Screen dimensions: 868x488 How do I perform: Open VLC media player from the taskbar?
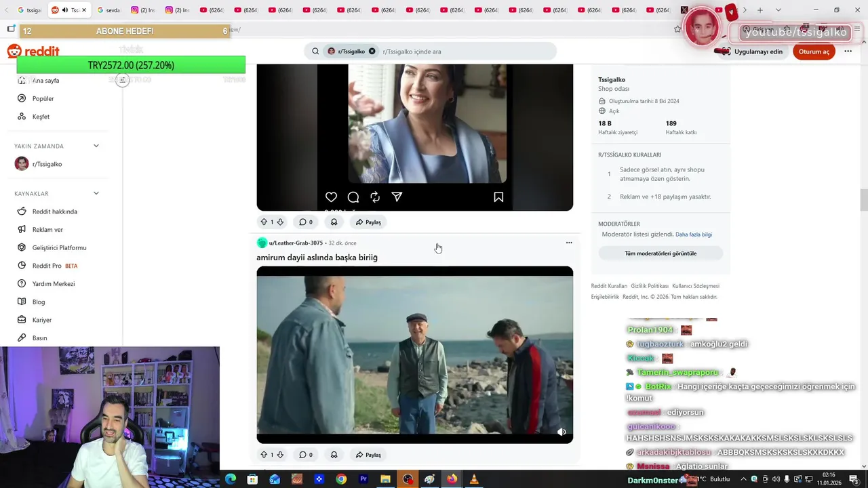point(473,479)
